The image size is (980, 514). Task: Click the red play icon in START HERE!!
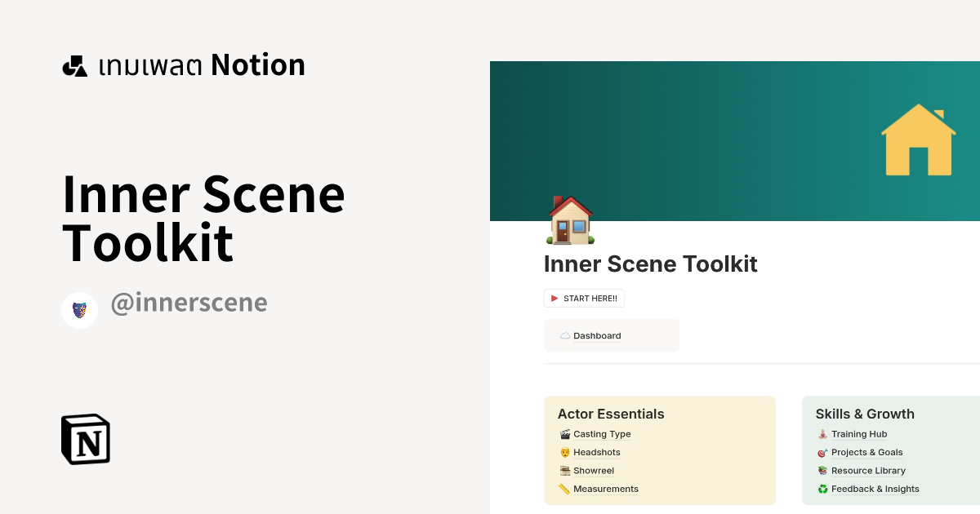pyautogui.click(x=555, y=298)
